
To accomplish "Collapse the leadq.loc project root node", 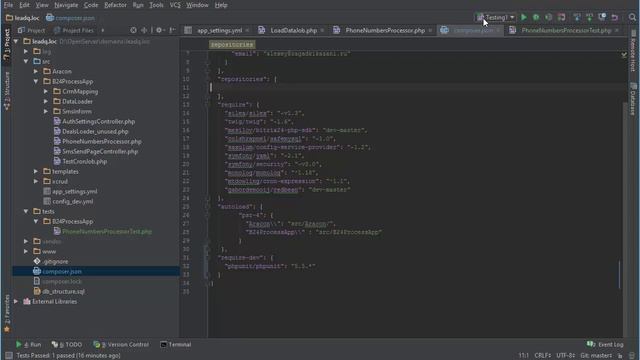I will pos(16,41).
